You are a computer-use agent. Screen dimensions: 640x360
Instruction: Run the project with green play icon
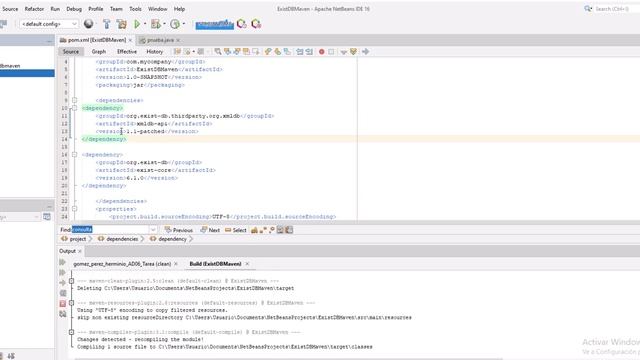coord(137,24)
